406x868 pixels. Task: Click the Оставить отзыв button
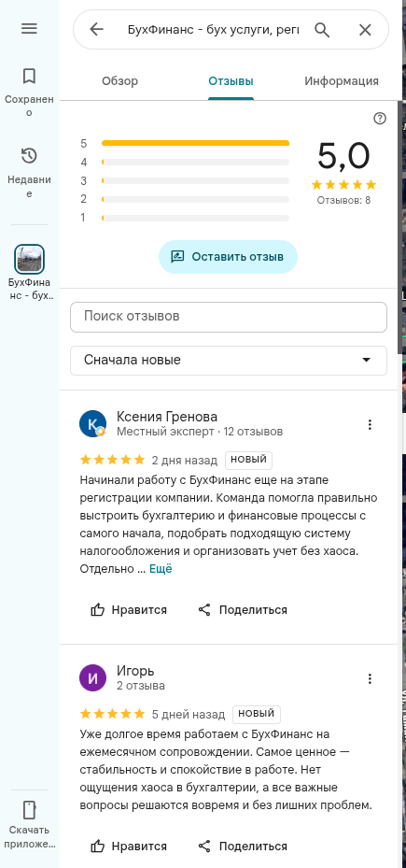click(x=228, y=257)
